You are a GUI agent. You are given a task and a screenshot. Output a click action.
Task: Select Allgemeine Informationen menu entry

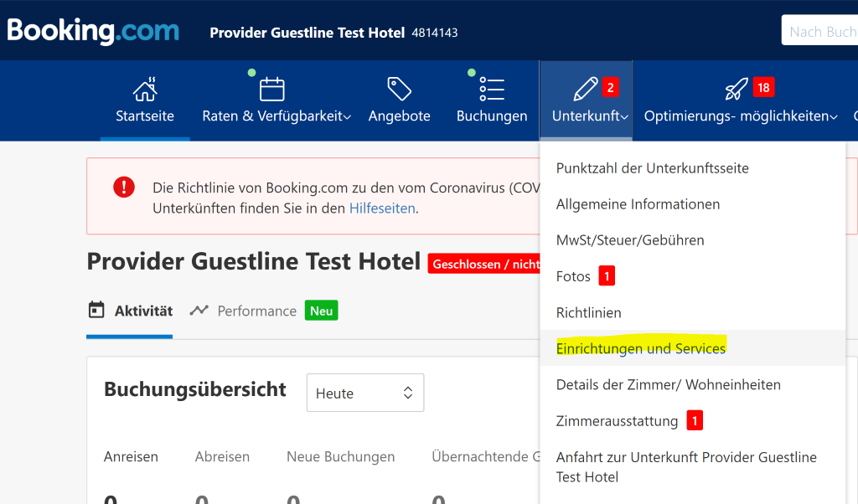638,204
